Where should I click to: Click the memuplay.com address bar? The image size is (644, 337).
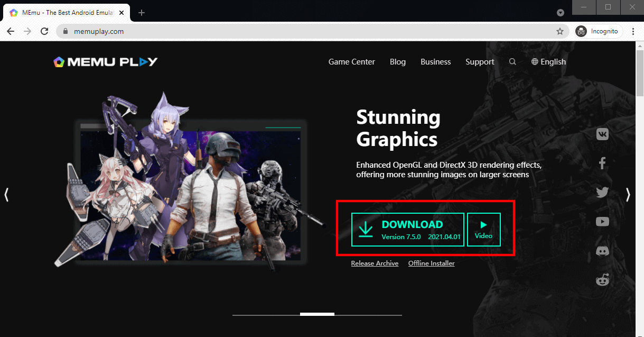click(312, 31)
